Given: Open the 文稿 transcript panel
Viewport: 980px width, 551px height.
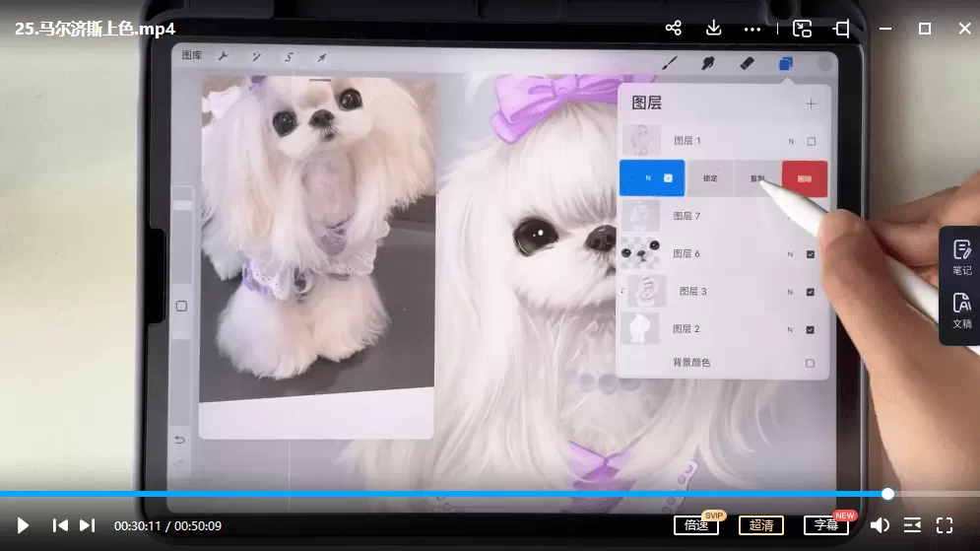Looking at the screenshot, I should (x=961, y=310).
